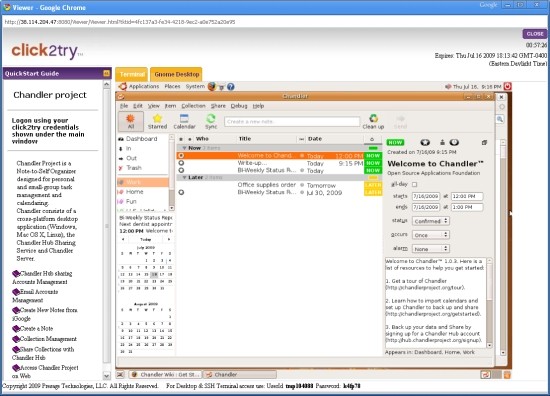Toggle NOW status button in detail pane
The width and height of the screenshot is (550, 396).
click(x=395, y=142)
